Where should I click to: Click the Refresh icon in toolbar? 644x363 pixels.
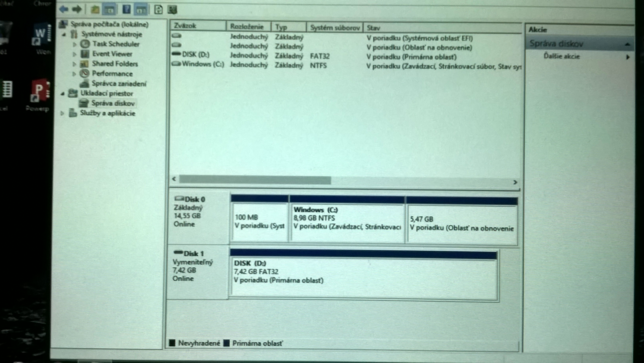158,10
